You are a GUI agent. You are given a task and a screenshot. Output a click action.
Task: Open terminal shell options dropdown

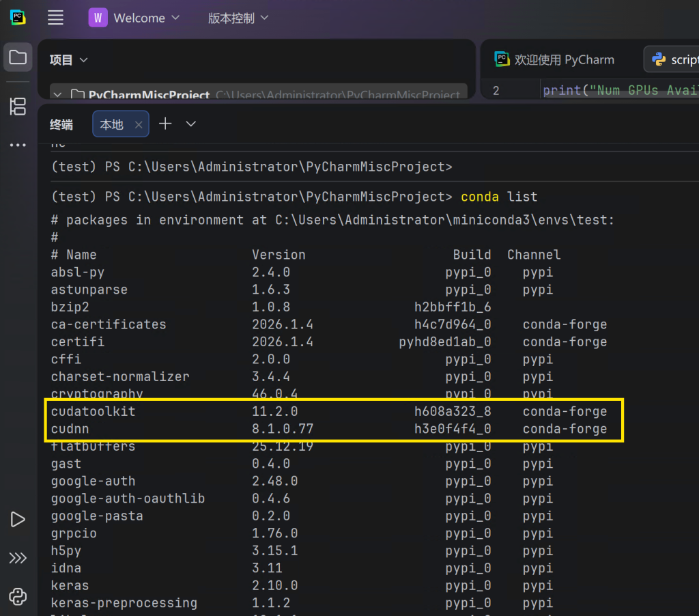(x=191, y=124)
